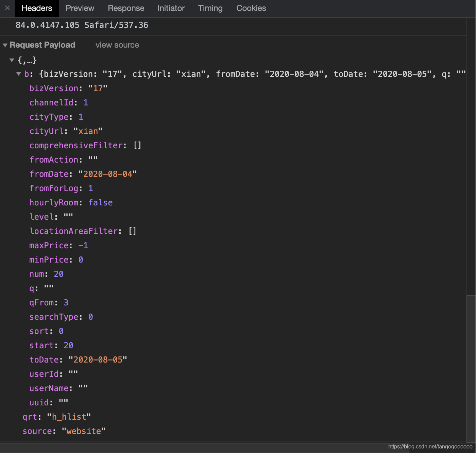Screen dimensions: 476x453
Task: Open the Timing tab
Action: click(210, 8)
